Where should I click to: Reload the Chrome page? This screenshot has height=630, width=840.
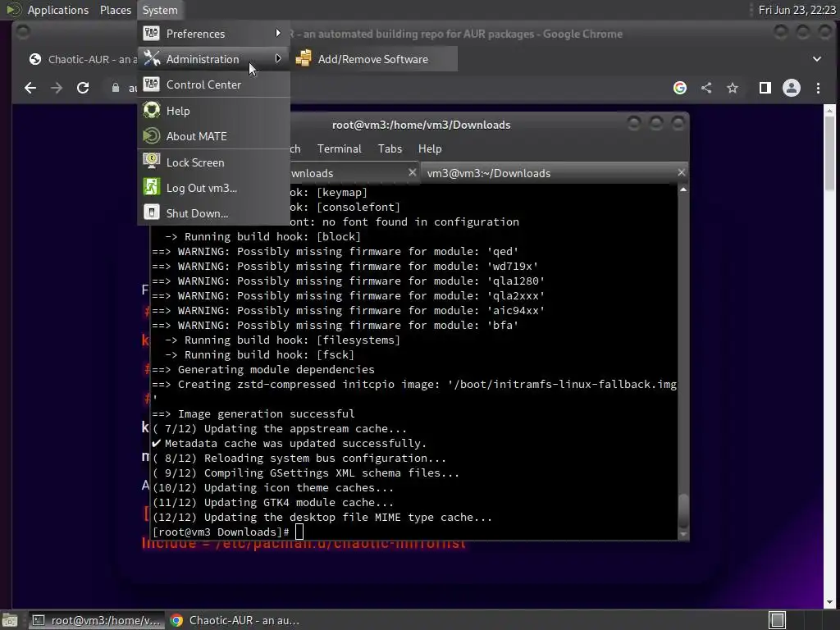click(83, 88)
